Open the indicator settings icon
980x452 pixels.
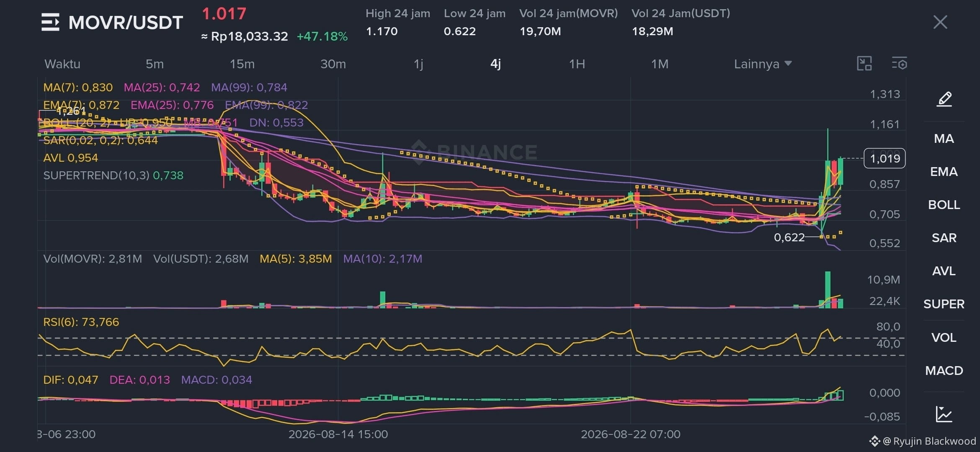click(899, 64)
